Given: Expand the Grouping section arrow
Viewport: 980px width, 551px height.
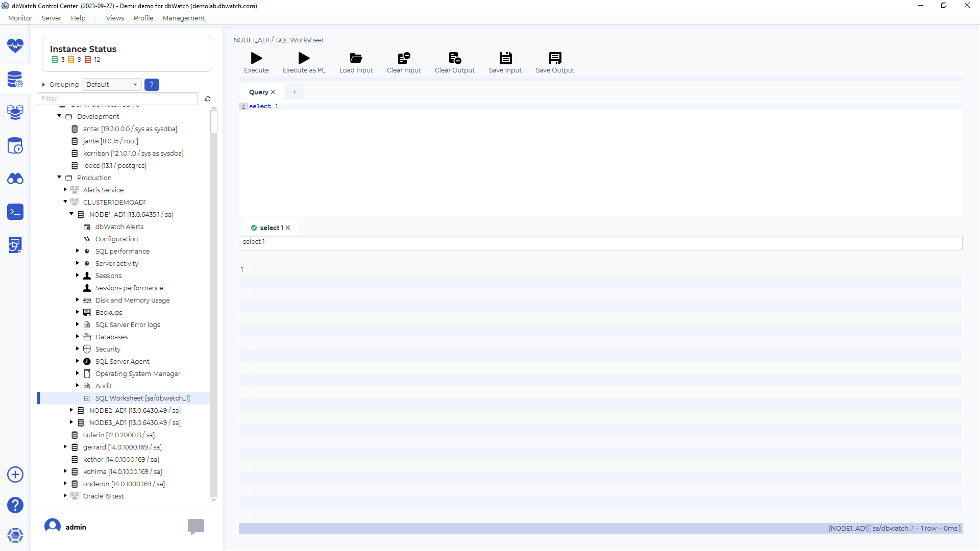Looking at the screenshot, I should pyautogui.click(x=44, y=85).
